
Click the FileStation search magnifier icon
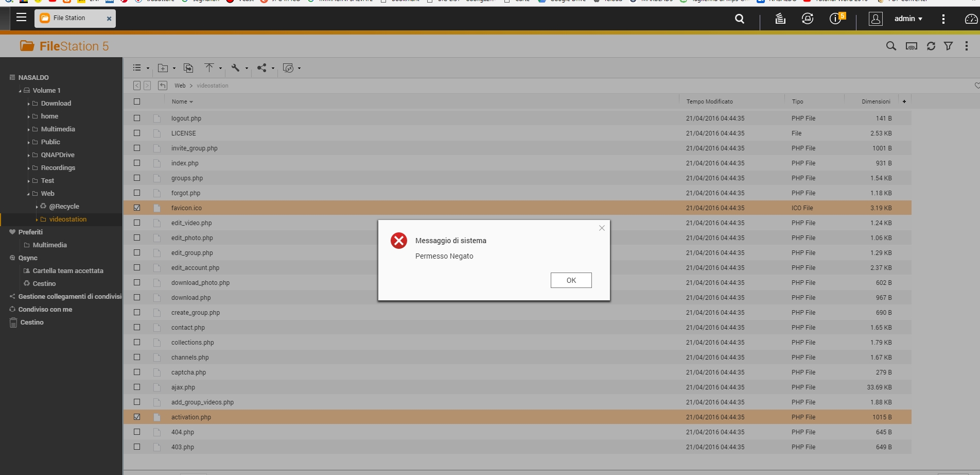891,46
